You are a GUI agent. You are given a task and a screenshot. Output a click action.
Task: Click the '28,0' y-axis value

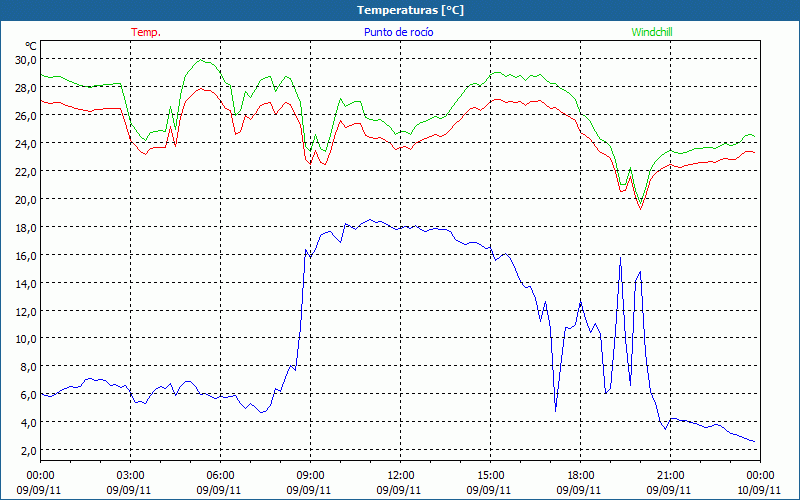pos(27,88)
